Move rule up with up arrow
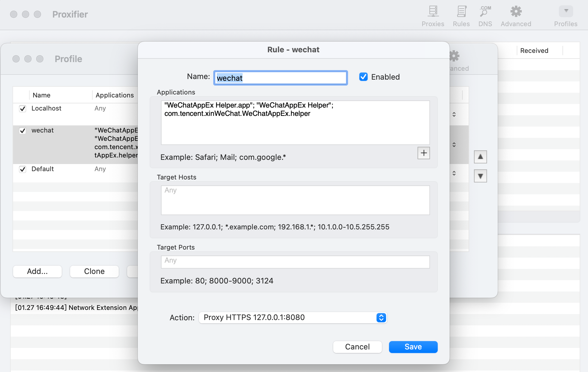Screen dimensions: 588x372 click(480, 157)
